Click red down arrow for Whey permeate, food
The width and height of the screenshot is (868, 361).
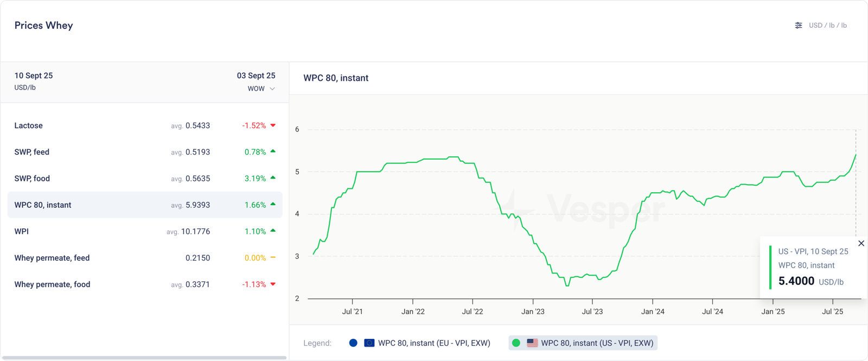273,284
